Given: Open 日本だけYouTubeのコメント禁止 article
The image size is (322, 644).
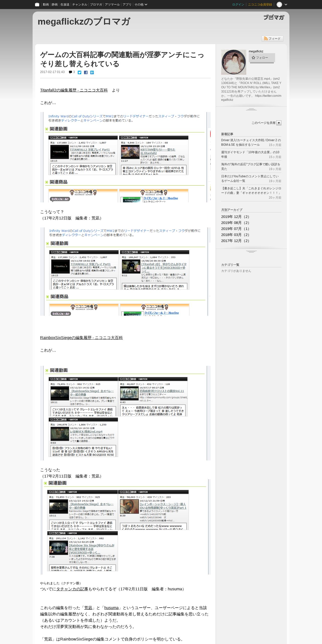Looking at the screenshot, I should click(250, 179).
